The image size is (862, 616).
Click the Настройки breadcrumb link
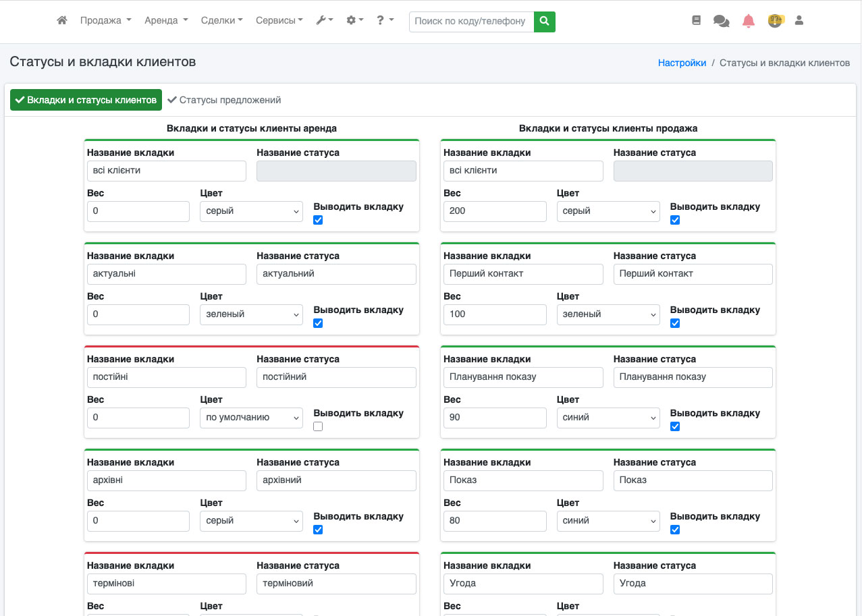click(x=682, y=63)
